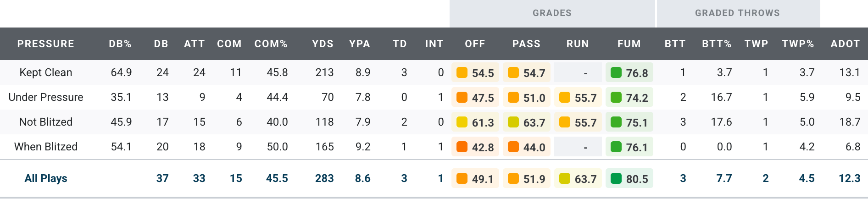Sort by the TWP% column header

tap(798, 44)
